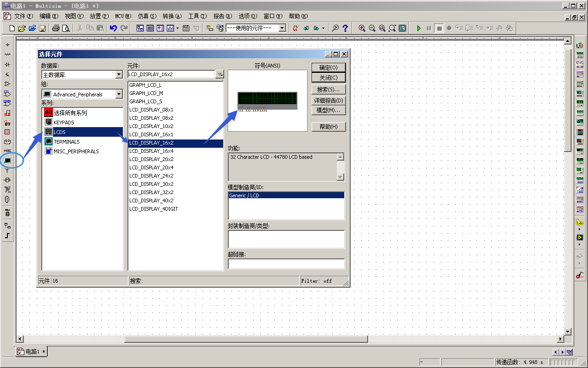Open the forward annotate arrow dropdown
The height and width of the screenshot is (368, 588).
[323, 28]
